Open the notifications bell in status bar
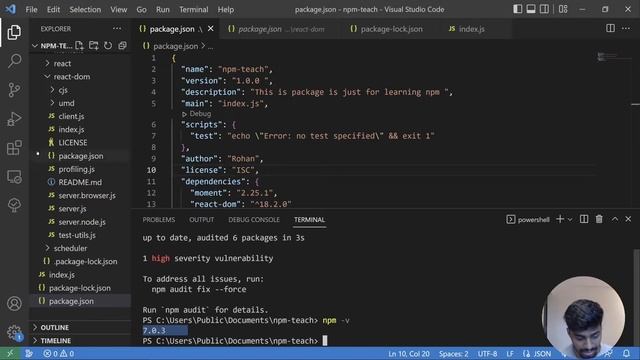 pyautogui.click(x=626, y=353)
